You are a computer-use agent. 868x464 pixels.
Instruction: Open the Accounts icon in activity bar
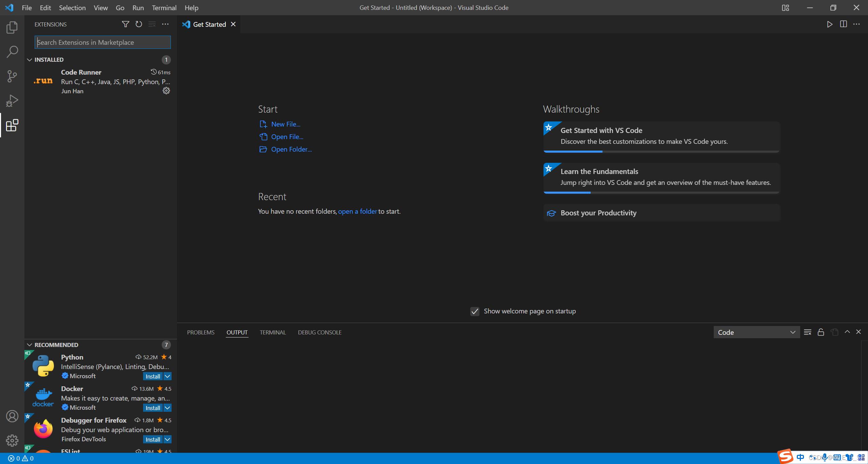(12, 416)
